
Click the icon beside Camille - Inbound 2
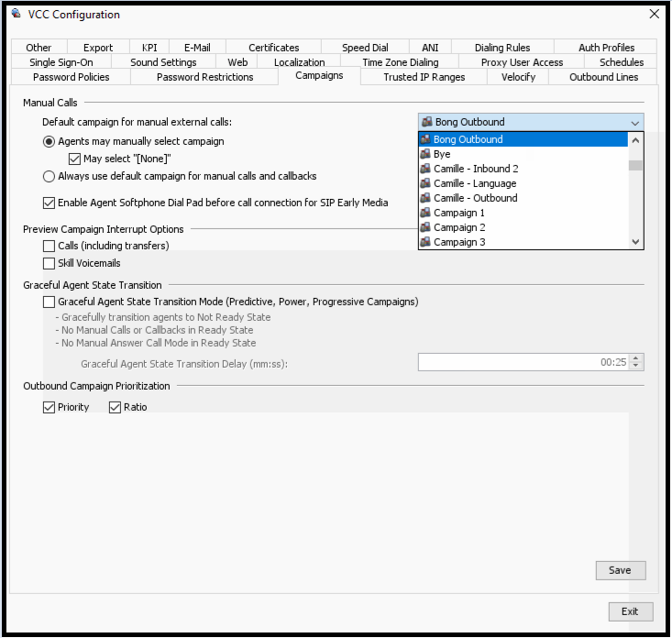click(425, 169)
